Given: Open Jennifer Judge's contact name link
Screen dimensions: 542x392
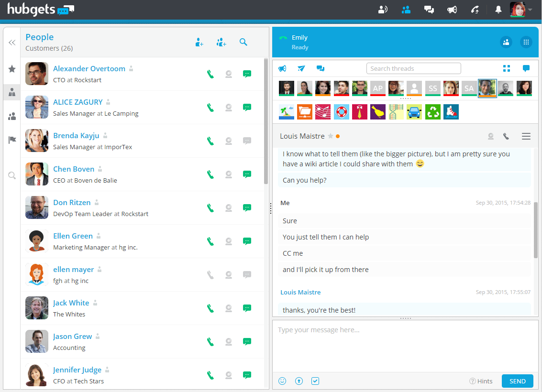Looking at the screenshot, I should point(77,370).
